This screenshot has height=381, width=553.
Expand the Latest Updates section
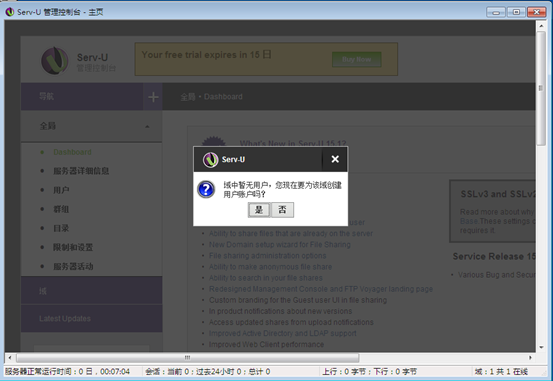92,319
